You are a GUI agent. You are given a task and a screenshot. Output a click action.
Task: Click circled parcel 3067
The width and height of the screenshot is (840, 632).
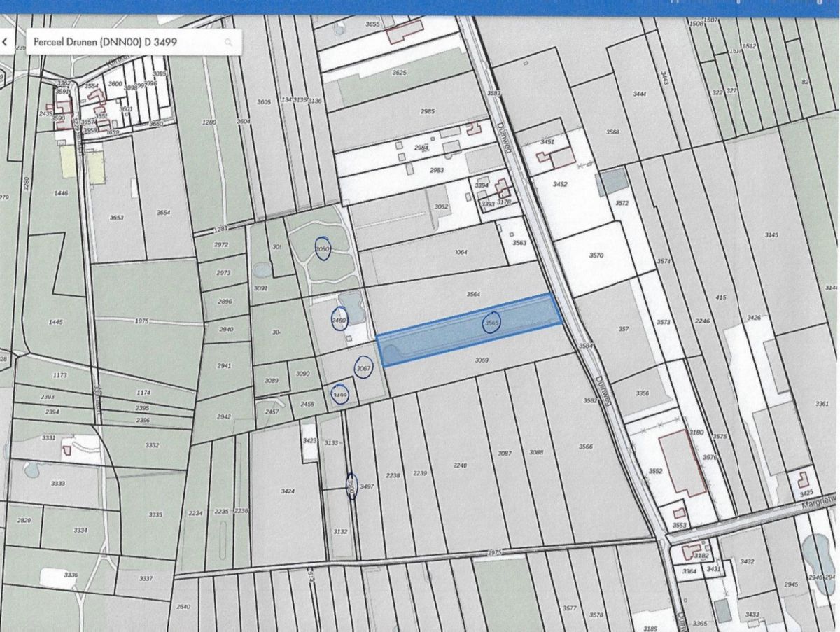point(363,368)
